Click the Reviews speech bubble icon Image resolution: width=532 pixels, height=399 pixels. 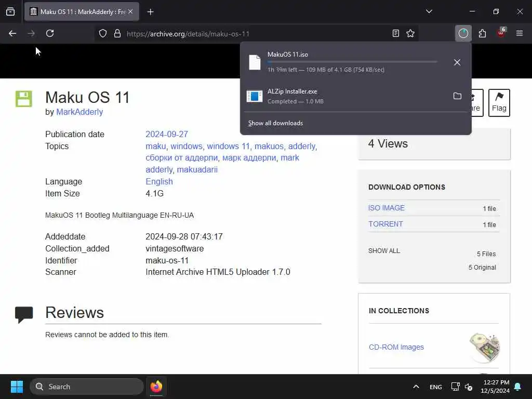click(24, 314)
